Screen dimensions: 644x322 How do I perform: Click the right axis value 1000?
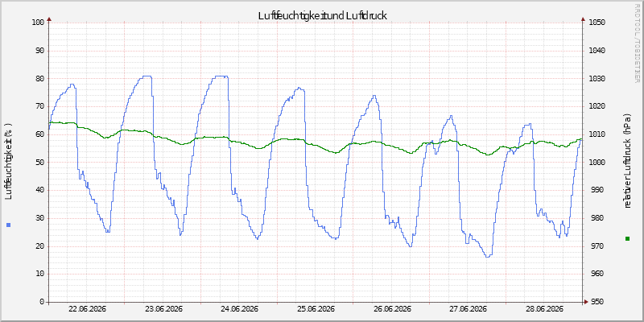tap(597, 163)
